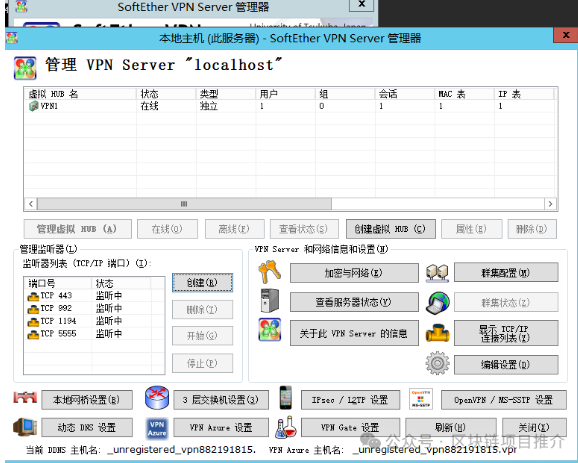Click the yellow pipe icon beside TCP/IP连接列表
Viewport: 578px width, 463px height.
(438, 333)
